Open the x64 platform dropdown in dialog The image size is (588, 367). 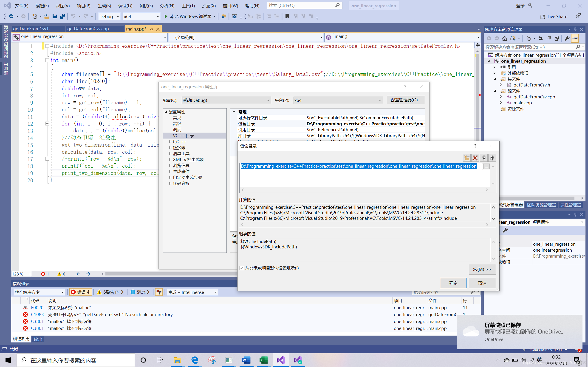pos(338,100)
